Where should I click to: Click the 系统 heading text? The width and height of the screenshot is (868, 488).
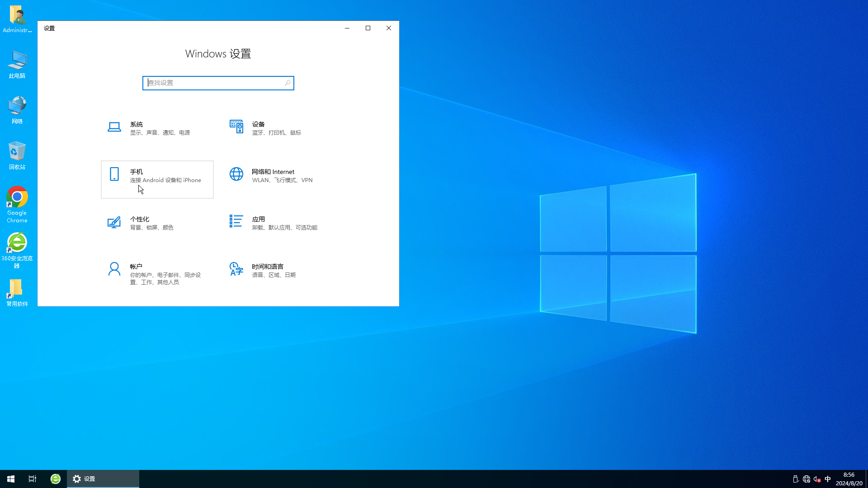pos(137,124)
